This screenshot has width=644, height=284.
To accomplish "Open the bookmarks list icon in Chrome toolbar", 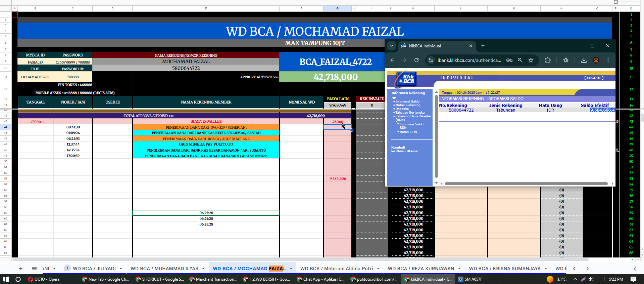I will [x=566, y=60].
